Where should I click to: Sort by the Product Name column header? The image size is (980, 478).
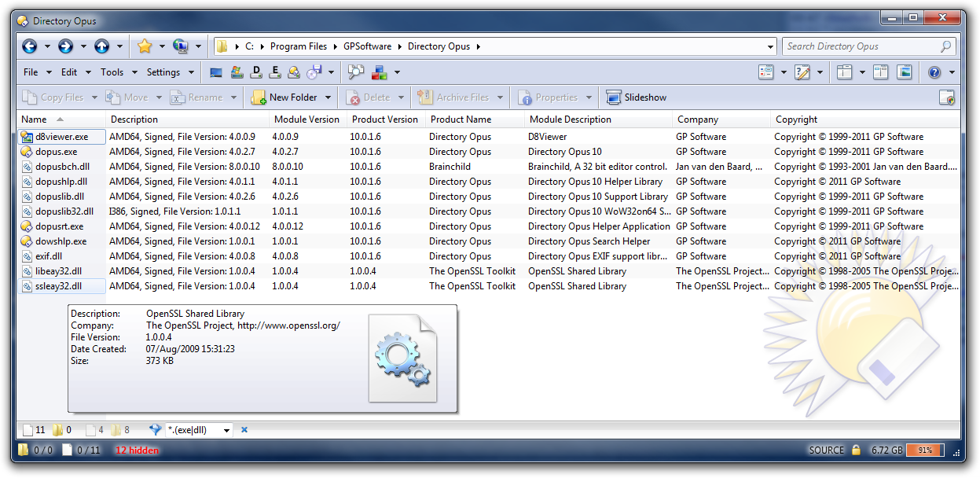[x=475, y=119]
